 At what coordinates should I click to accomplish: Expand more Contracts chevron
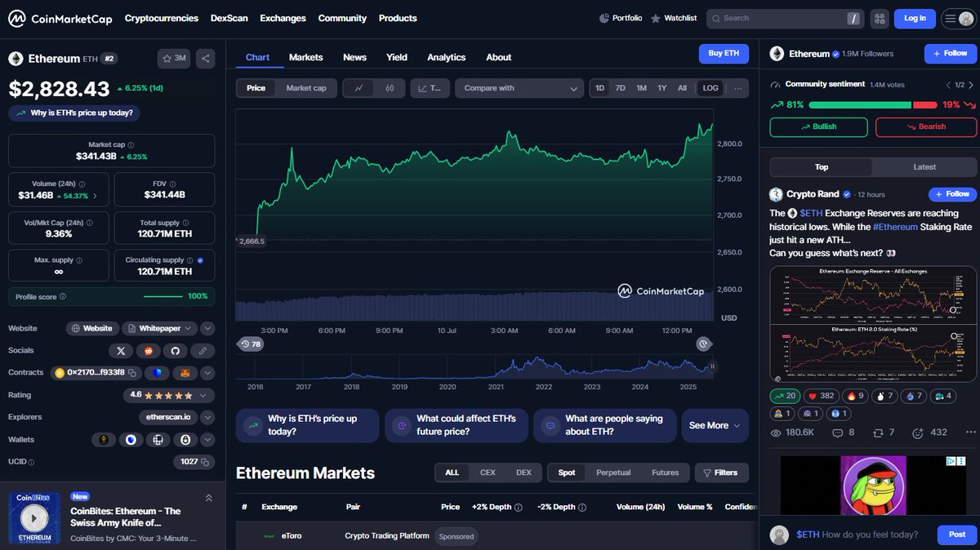point(207,373)
